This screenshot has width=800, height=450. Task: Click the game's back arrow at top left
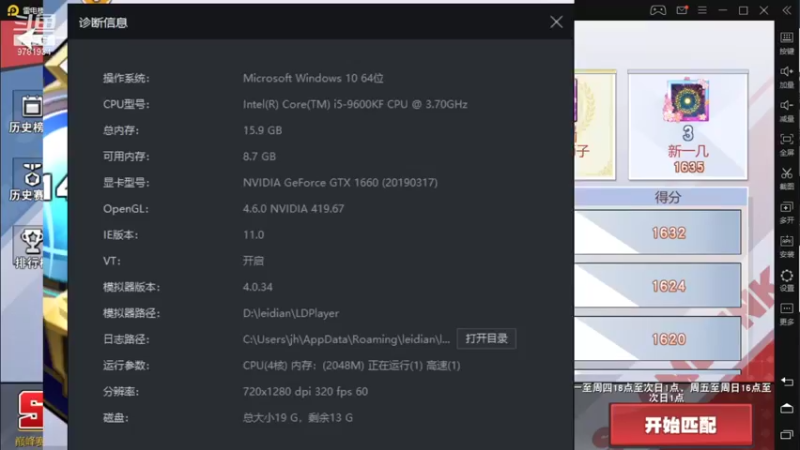coord(31,37)
